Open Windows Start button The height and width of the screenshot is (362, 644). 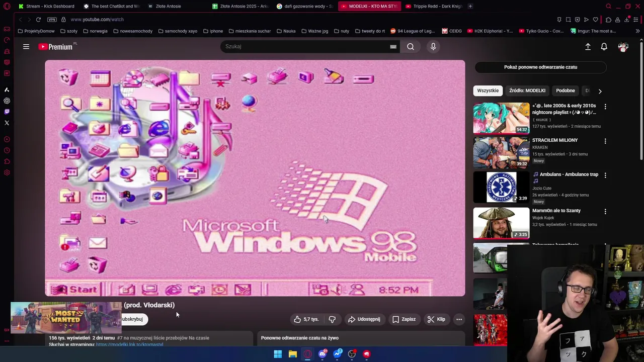tap(278, 354)
